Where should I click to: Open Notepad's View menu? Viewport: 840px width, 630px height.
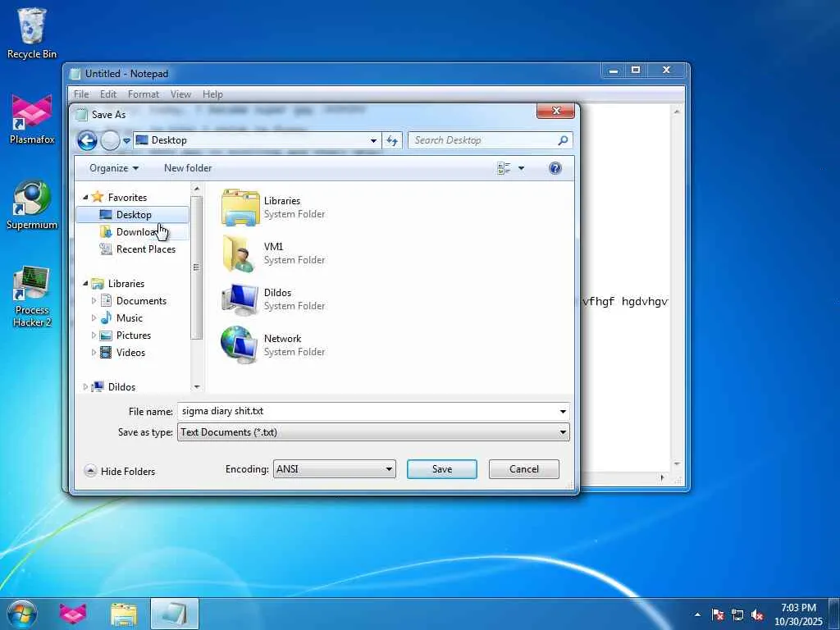click(x=180, y=94)
